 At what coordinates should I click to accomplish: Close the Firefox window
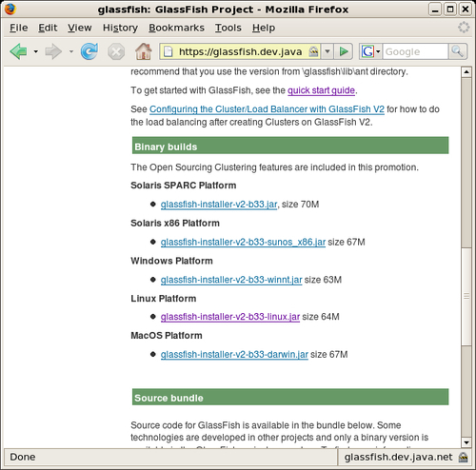click(x=466, y=10)
